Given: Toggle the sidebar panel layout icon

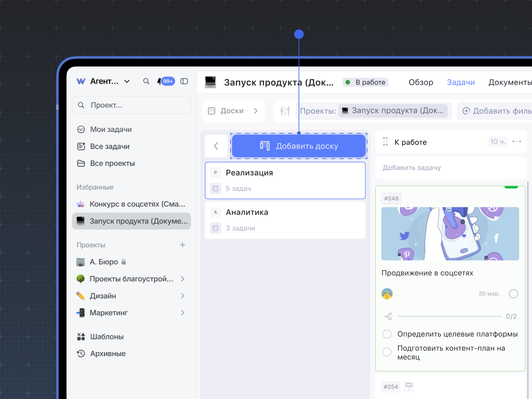Looking at the screenshot, I should (184, 81).
